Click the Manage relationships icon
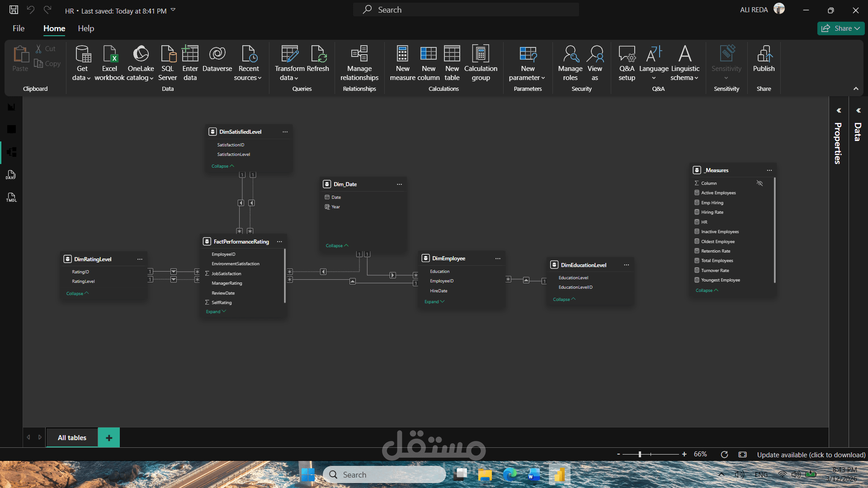Viewport: 868px width, 488px height. (x=359, y=54)
